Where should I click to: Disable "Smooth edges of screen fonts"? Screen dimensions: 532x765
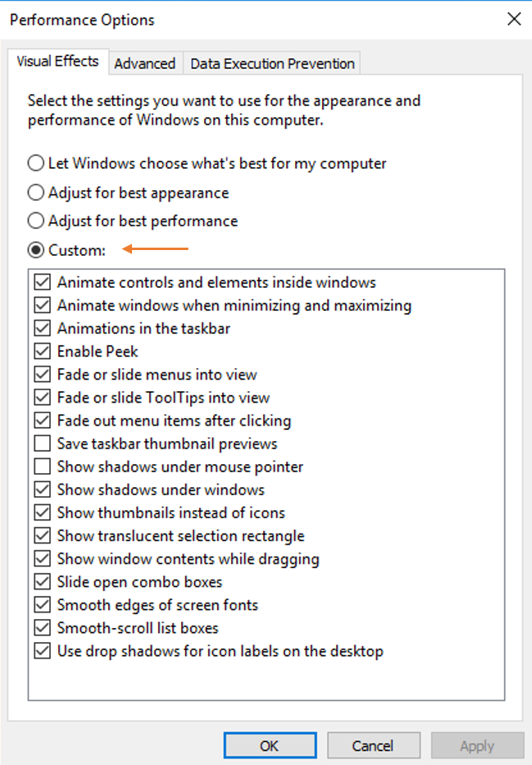[43, 604]
